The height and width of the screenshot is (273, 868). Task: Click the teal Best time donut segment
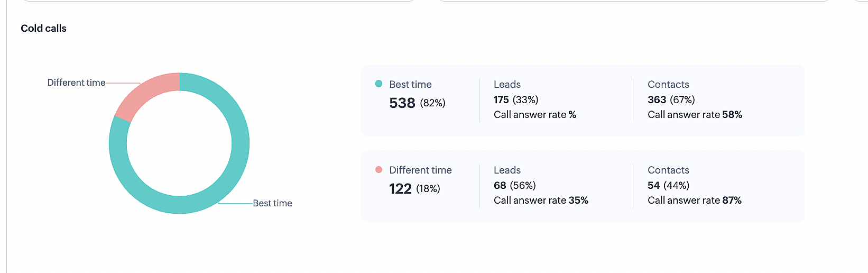[240, 143]
